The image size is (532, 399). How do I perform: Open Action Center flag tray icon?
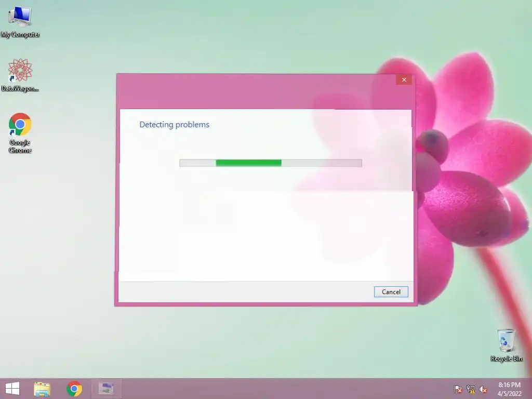click(x=458, y=389)
